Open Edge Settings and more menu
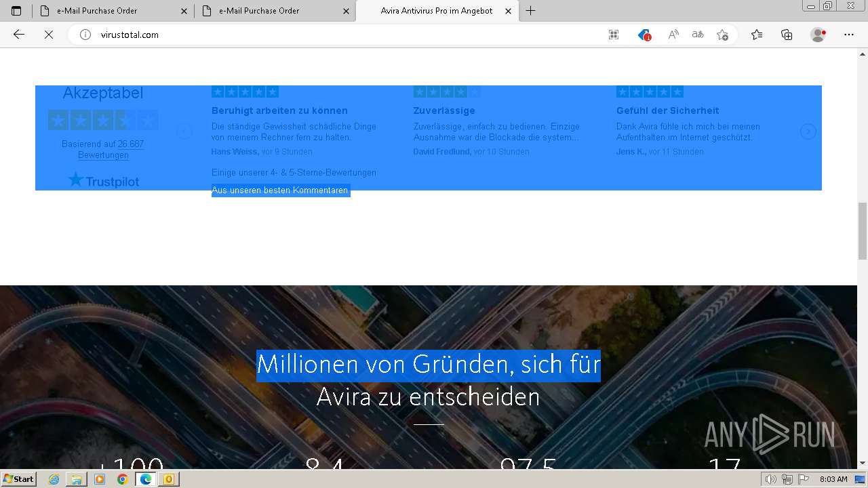Screen dimensions: 868x488 click(849, 35)
